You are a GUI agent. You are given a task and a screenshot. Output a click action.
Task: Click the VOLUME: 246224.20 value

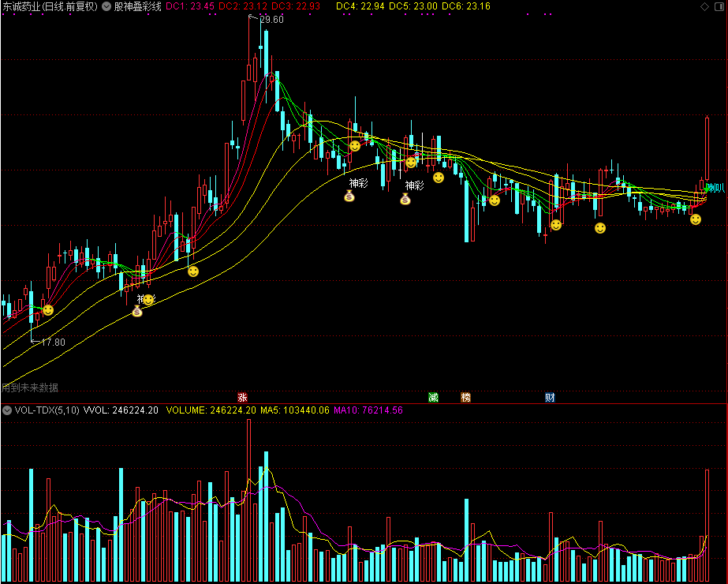[x=211, y=410]
